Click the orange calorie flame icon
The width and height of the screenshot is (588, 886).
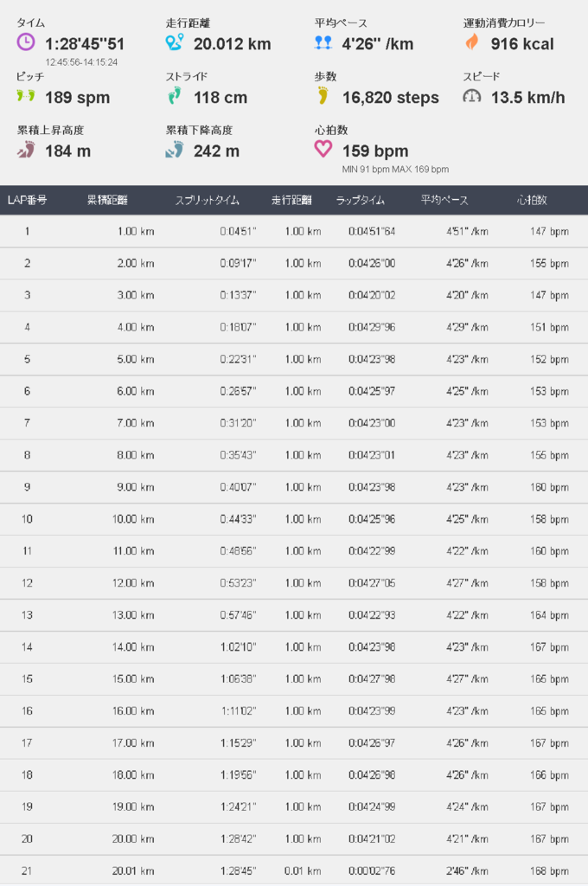coord(472,42)
